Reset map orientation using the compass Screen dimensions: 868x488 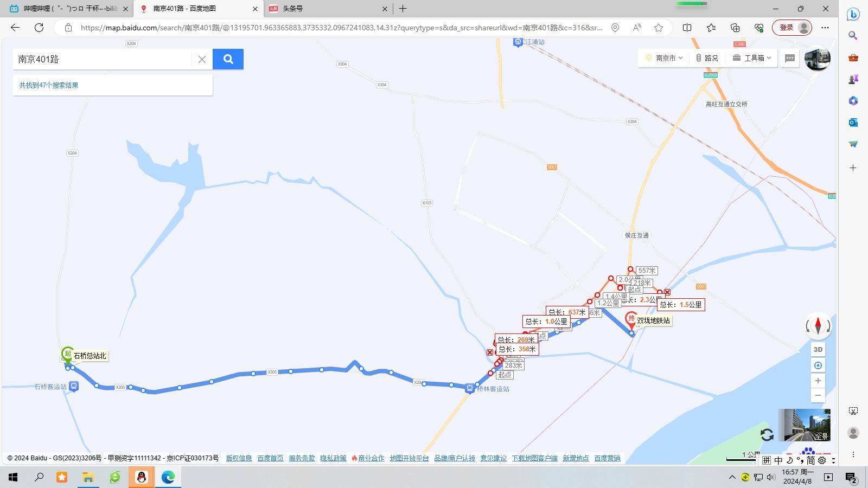click(x=818, y=325)
